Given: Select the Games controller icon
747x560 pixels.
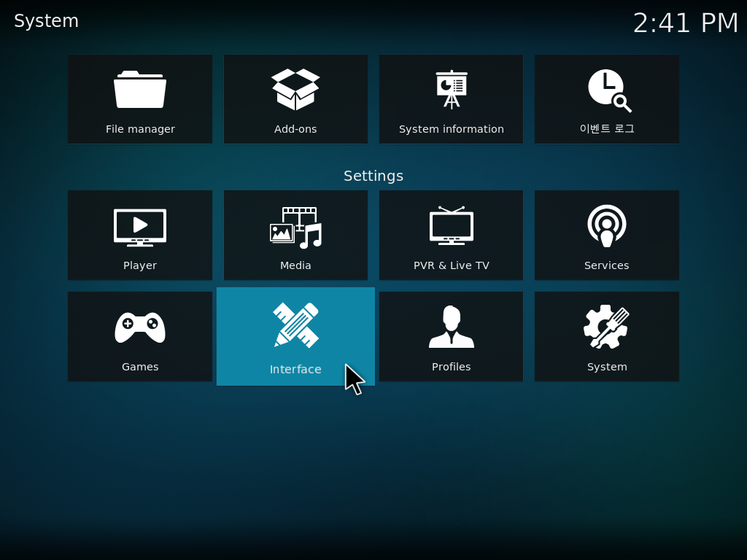Looking at the screenshot, I should pyautogui.click(x=140, y=327).
